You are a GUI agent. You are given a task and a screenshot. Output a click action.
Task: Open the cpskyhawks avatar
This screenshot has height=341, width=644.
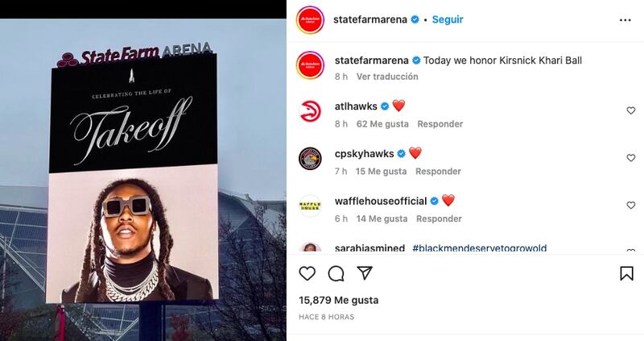pos(310,159)
